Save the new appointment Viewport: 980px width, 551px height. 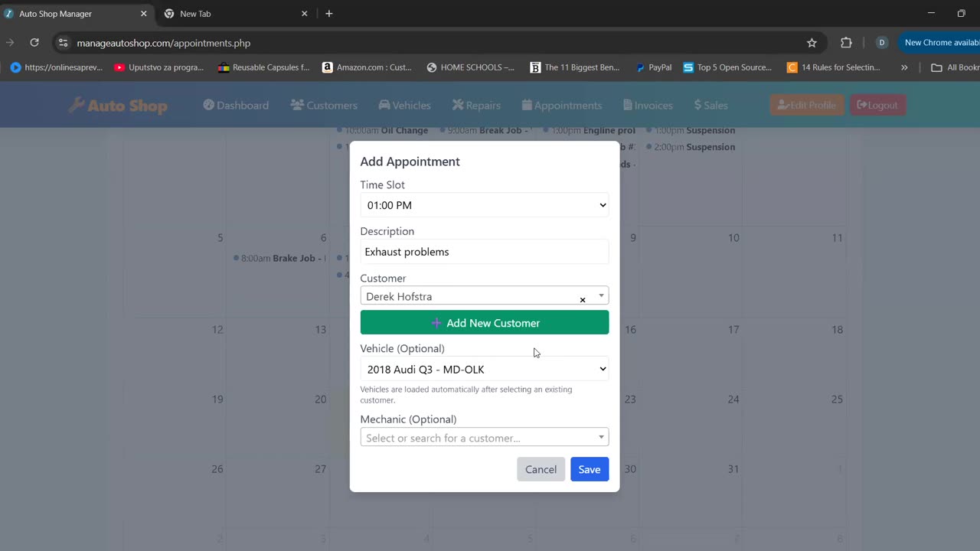590,469
